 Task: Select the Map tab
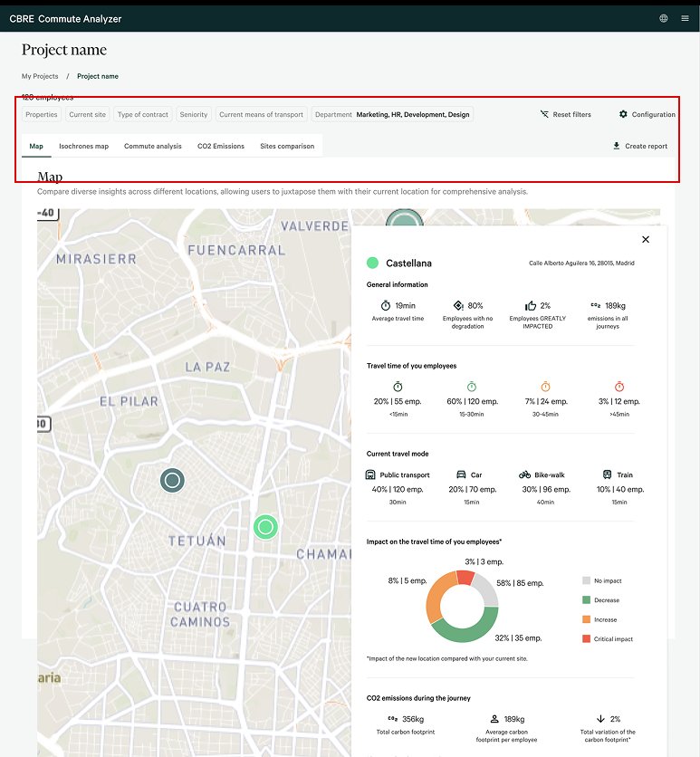point(36,146)
